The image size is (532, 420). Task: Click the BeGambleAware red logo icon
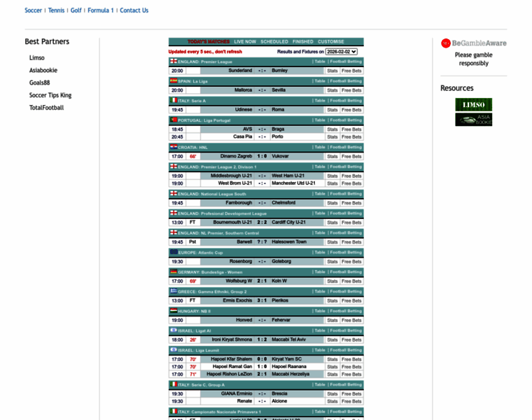[445, 43]
